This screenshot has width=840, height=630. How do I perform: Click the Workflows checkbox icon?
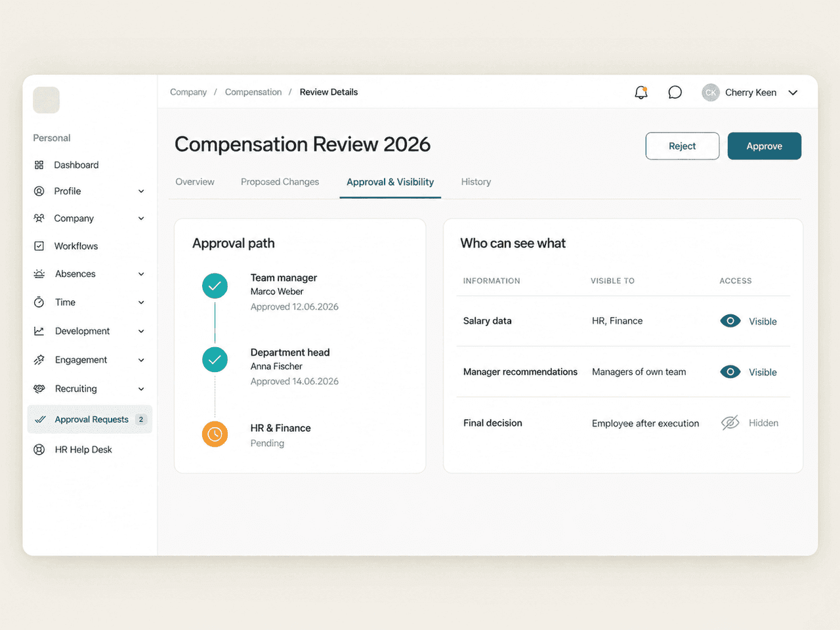(39, 246)
